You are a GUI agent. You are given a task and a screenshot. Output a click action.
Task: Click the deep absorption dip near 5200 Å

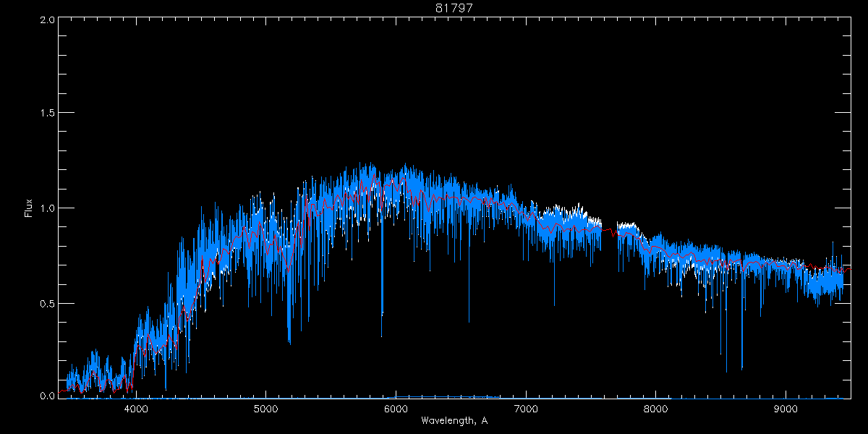click(x=289, y=339)
